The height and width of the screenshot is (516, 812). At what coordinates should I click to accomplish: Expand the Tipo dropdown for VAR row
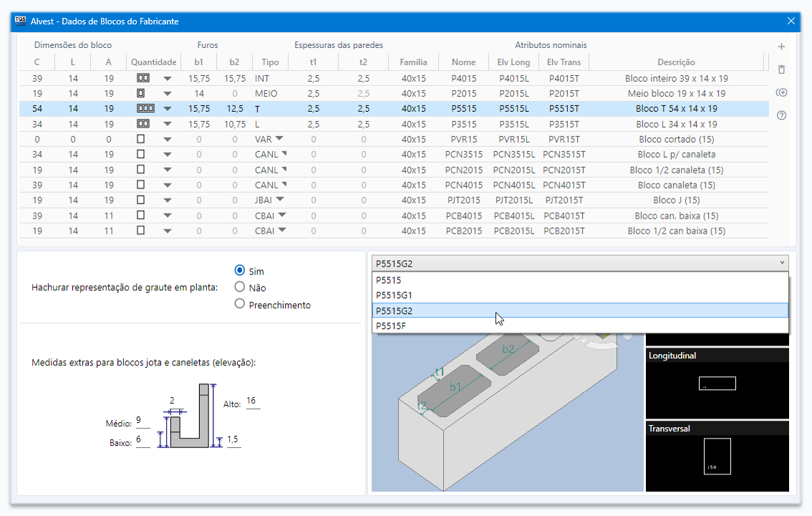click(279, 139)
